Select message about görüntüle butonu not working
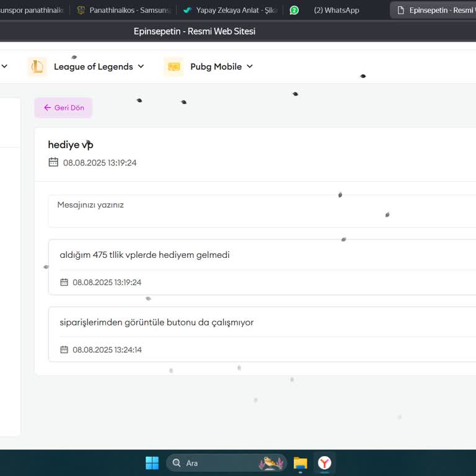The height and width of the screenshot is (476, 476). pos(157,322)
